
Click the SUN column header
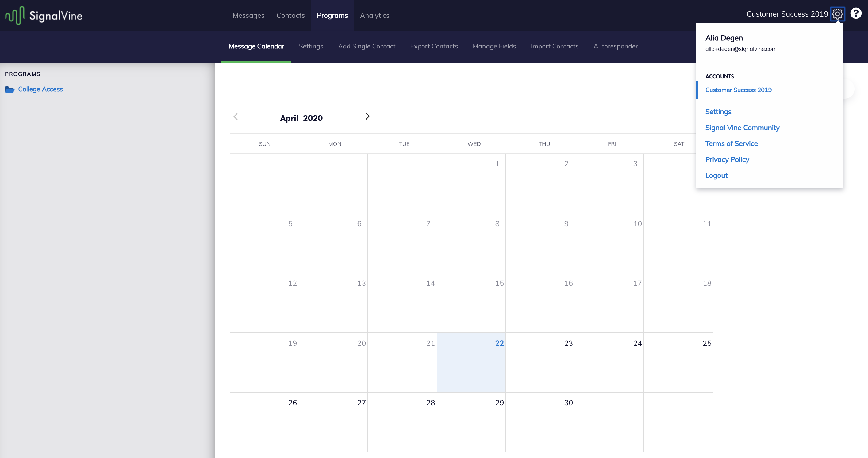(x=264, y=144)
